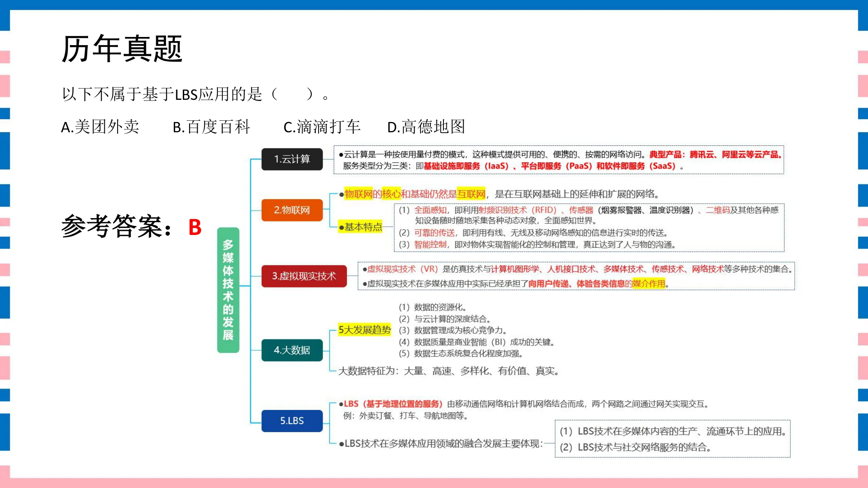This screenshot has width=868, height=488.
Task: Click the highlighted 基本特点 label
Action: (x=360, y=227)
